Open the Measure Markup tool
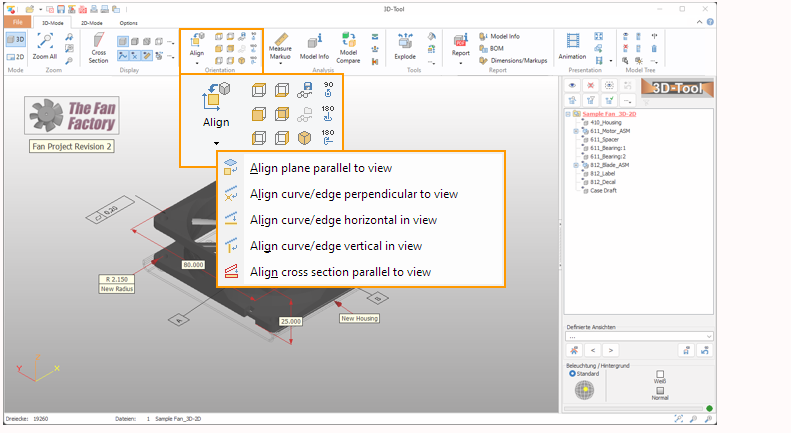The width and height of the screenshot is (791, 433). 280,47
